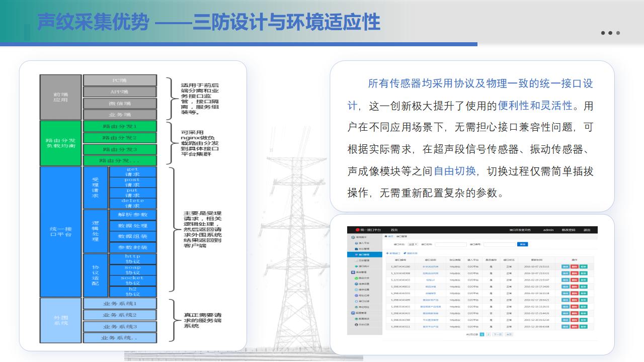644x362 pixels.
Task: Click the interface name input field
Action: point(450,244)
